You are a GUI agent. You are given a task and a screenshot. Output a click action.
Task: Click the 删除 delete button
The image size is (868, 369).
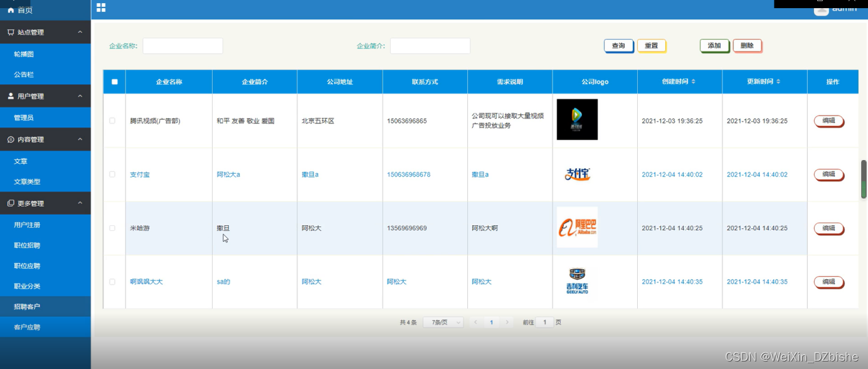747,46
